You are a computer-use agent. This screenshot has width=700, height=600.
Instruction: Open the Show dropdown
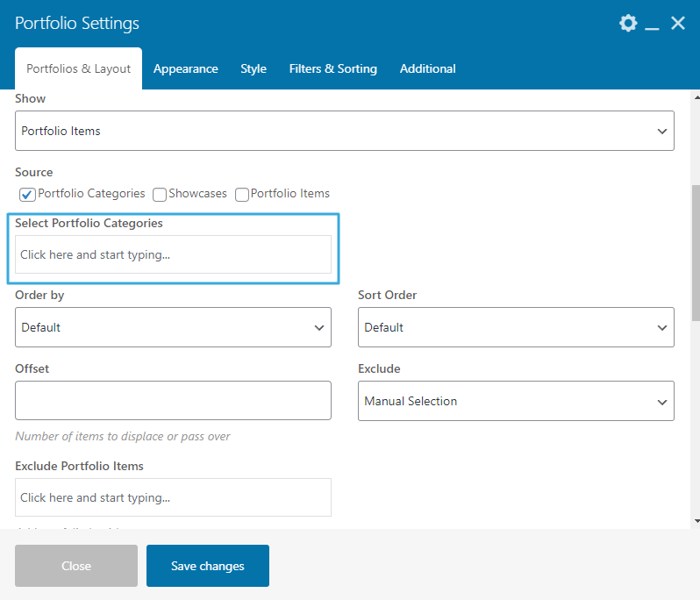tap(345, 131)
